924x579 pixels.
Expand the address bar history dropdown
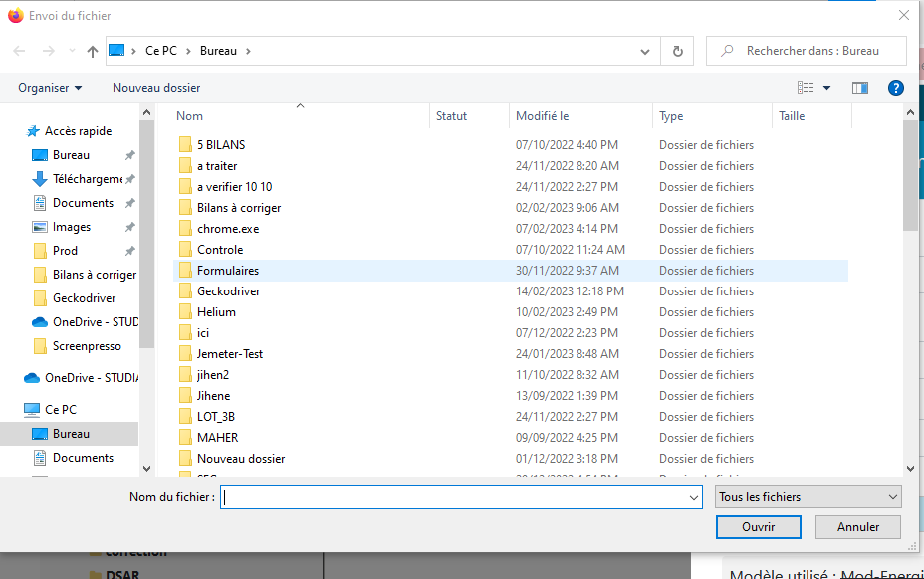point(646,51)
